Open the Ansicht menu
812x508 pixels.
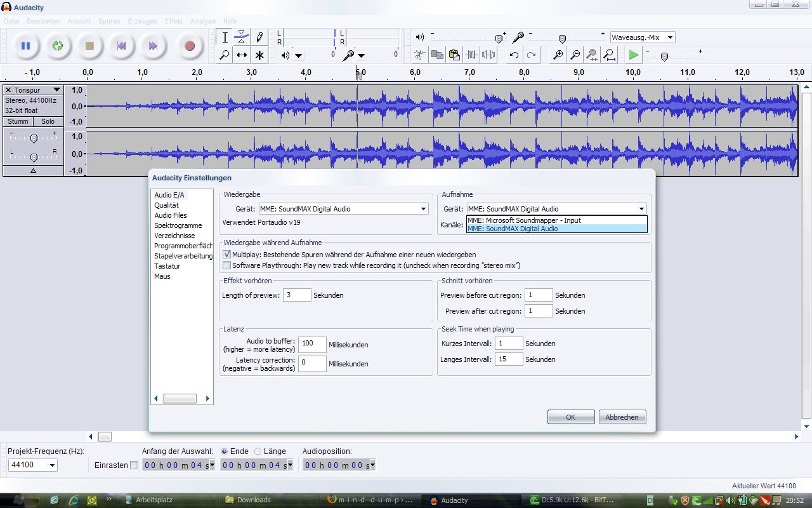(79, 21)
